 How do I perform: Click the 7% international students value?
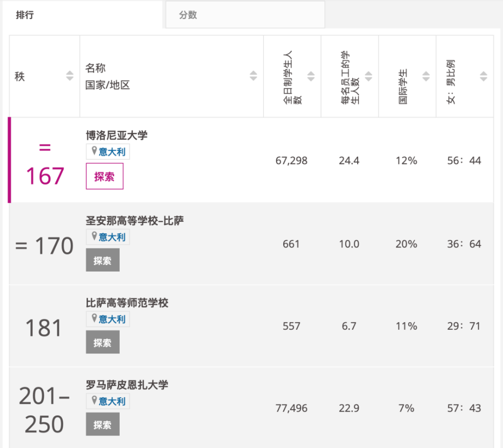click(406, 408)
